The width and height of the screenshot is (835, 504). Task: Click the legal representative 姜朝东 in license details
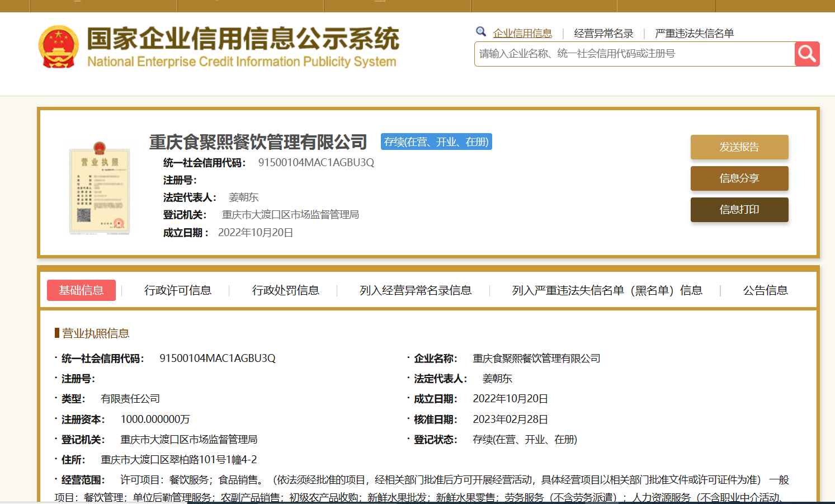click(497, 379)
